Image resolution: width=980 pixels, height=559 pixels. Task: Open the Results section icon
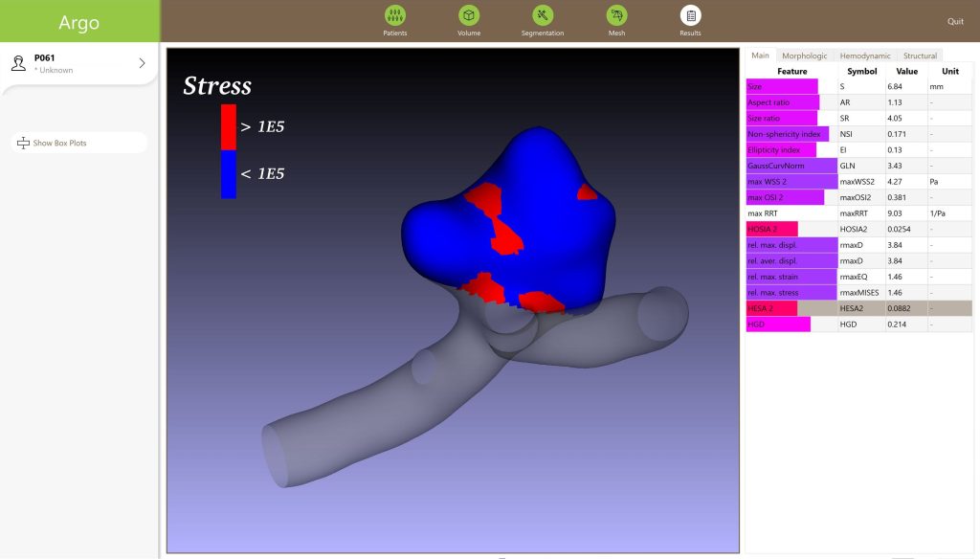pos(690,15)
